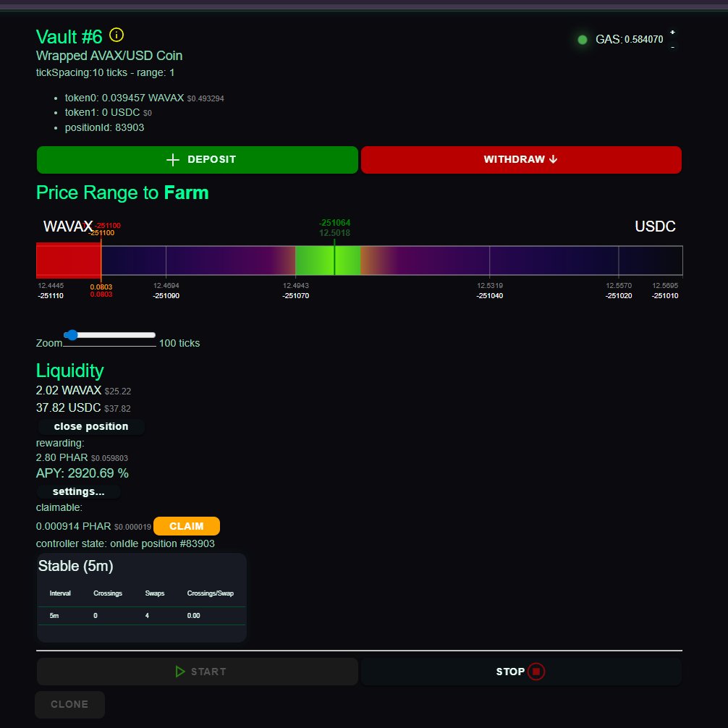Click the red region of the price bar
Image resolution: width=728 pixels, height=728 pixels.
tap(69, 261)
